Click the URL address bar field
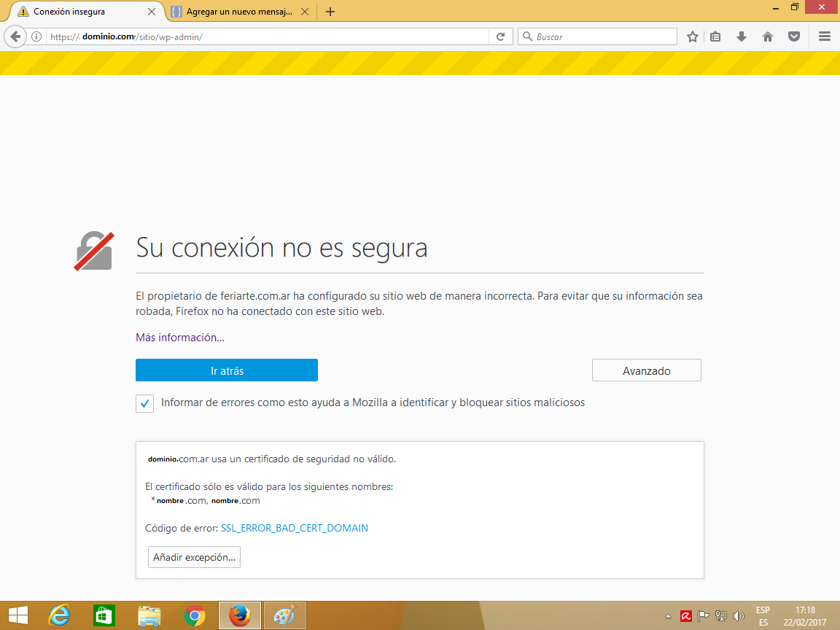This screenshot has height=630, width=840. 268,36
